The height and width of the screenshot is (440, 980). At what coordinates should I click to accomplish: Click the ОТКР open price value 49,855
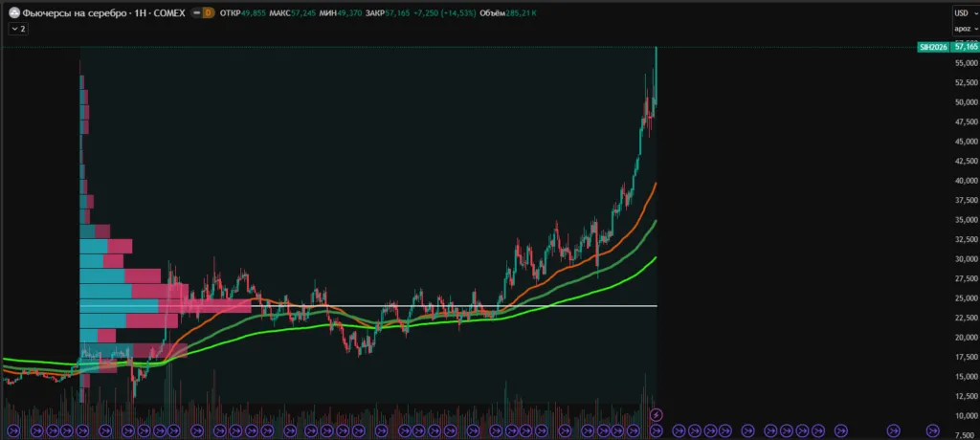pos(252,12)
